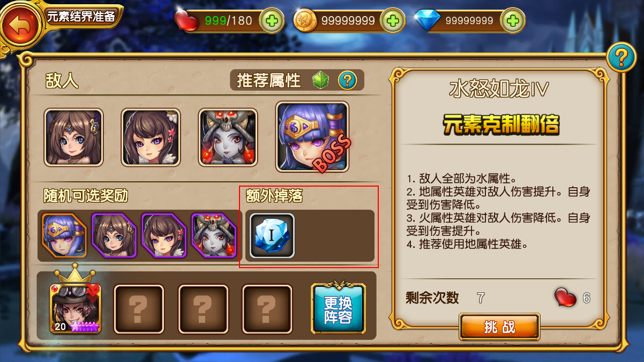The width and height of the screenshot is (644, 362).
Task: Tap the last empty question mark team slot
Action: point(267,309)
